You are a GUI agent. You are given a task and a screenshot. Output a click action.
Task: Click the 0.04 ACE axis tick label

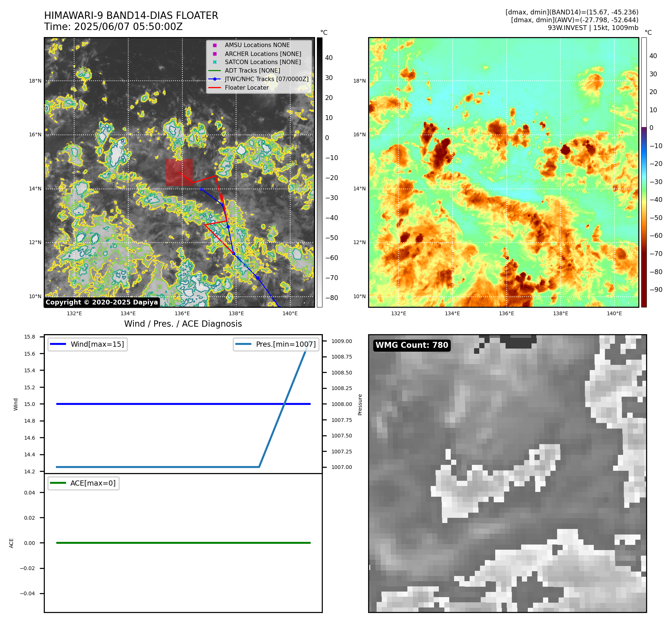coord(30,493)
